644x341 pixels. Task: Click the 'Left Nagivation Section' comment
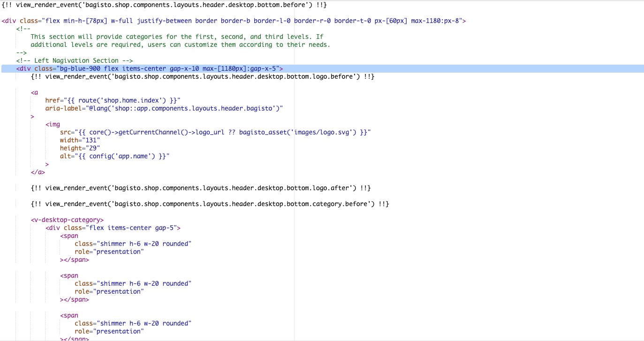(75, 60)
